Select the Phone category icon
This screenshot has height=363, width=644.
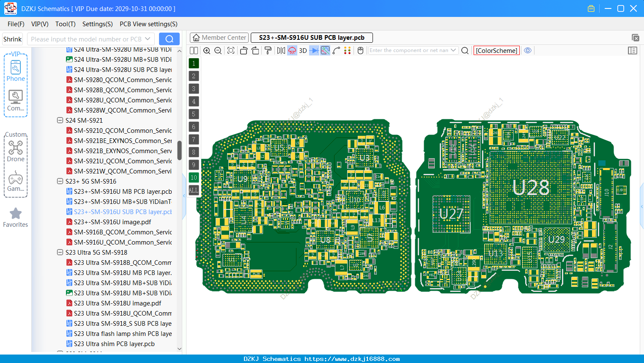tap(16, 71)
